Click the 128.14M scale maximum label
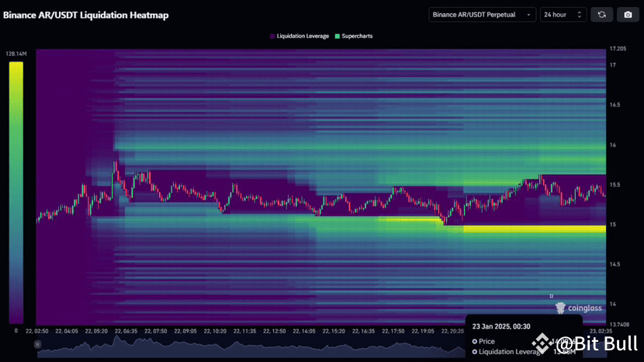 coord(16,54)
